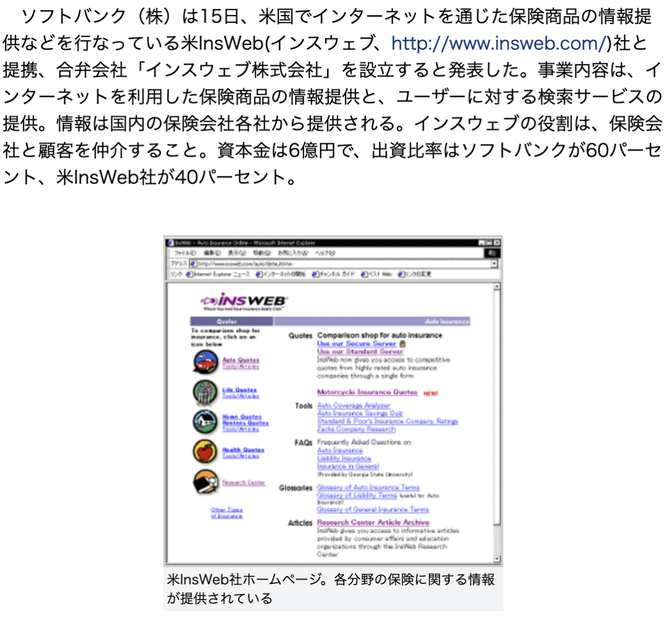Open the address bar dropdown arrow
672x618 pixels.
(494, 264)
